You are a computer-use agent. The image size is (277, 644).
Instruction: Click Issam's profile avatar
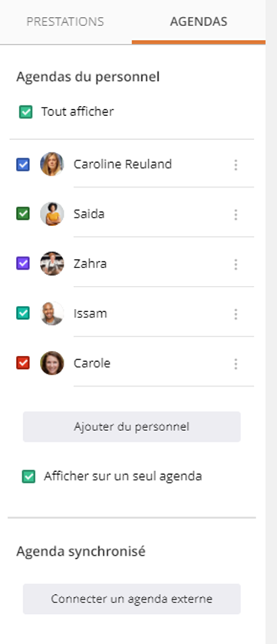(x=52, y=314)
